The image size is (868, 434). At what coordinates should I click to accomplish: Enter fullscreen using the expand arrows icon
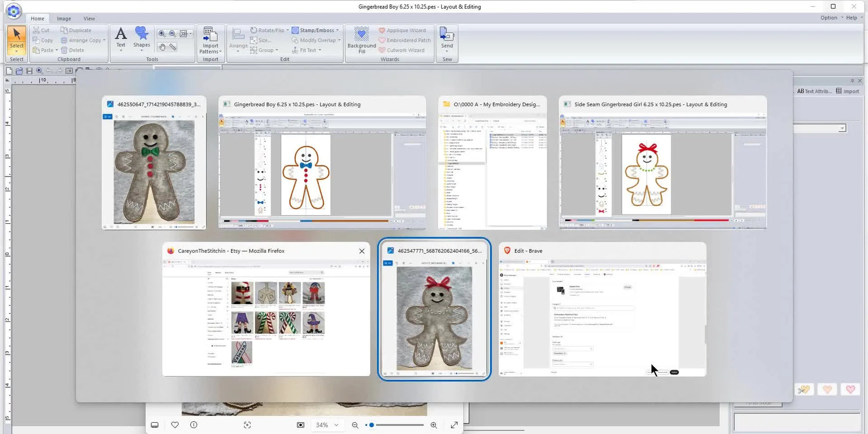tap(454, 425)
